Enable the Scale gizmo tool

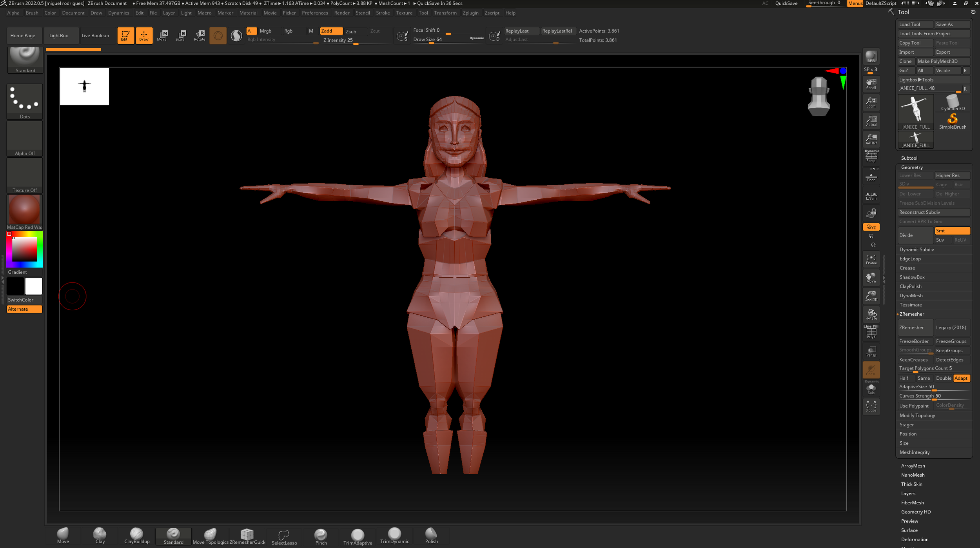pyautogui.click(x=180, y=35)
